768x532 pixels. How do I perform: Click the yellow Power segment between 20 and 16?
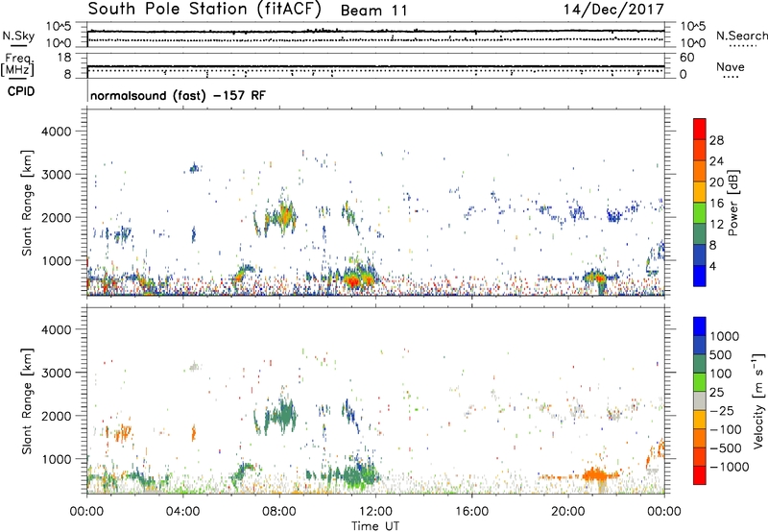(700, 192)
